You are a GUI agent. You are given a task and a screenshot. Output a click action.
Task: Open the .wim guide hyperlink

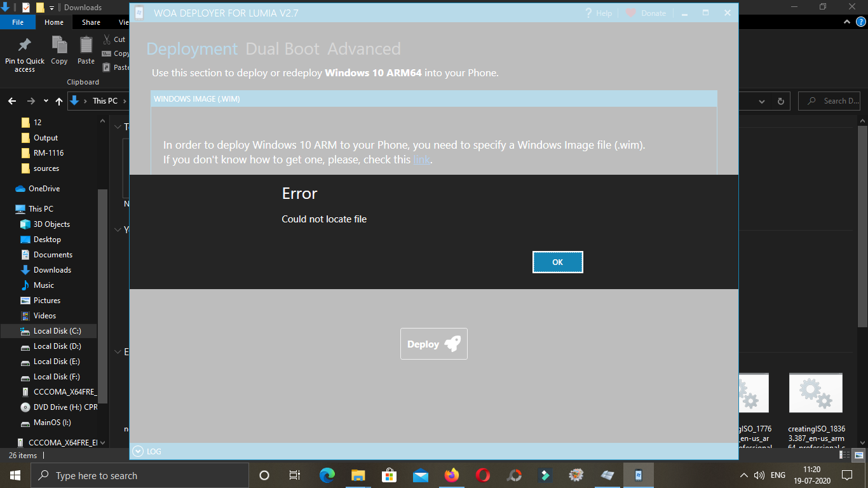[421, 159]
